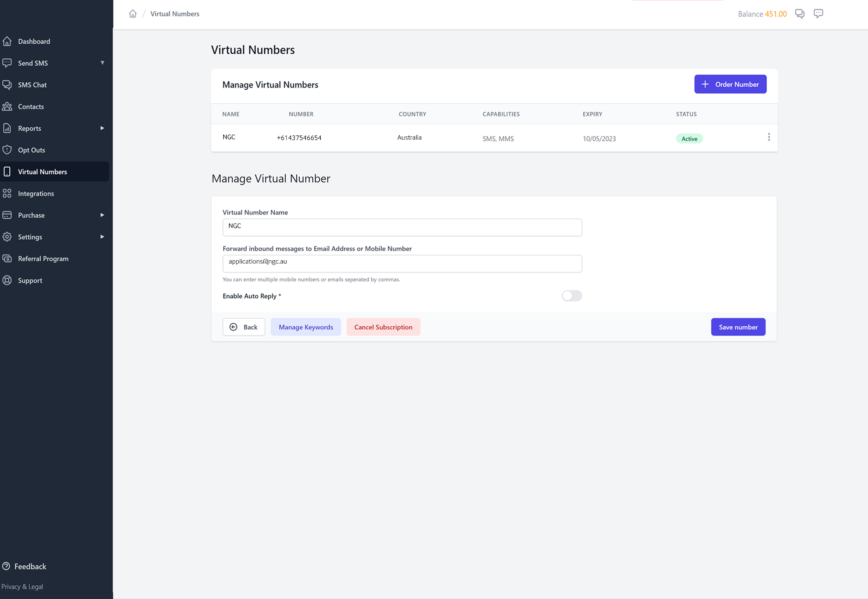
Task: Expand the Settings submenu arrow
Action: click(x=102, y=237)
